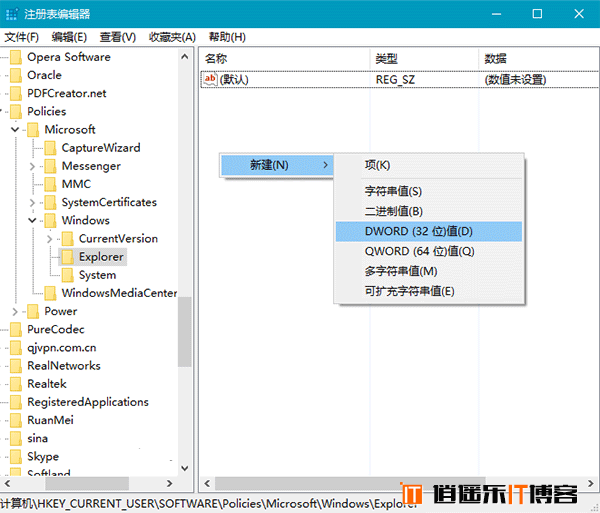Select 多字符串值(M) from the submenu

(429, 271)
